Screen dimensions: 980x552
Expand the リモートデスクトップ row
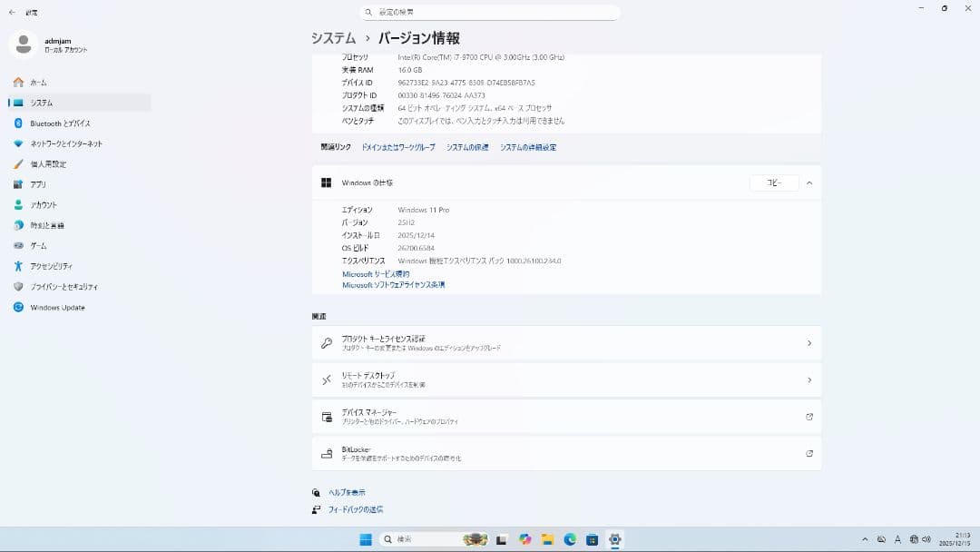(808, 379)
